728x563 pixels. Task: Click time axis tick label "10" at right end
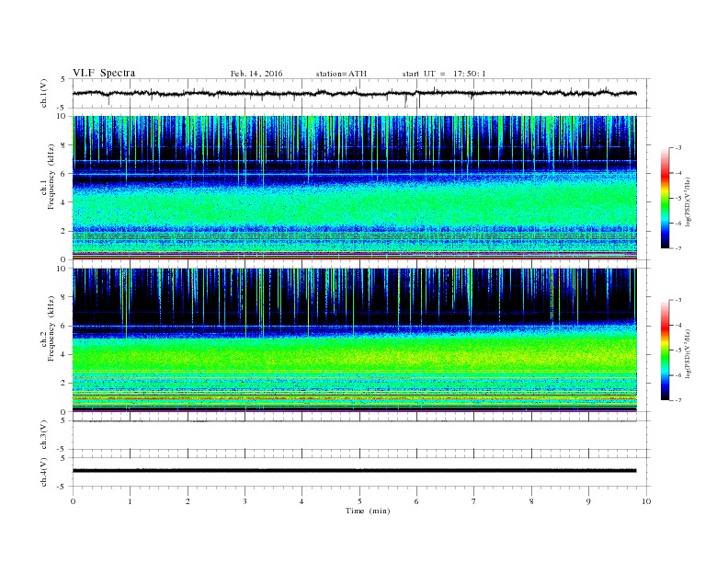pos(646,501)
